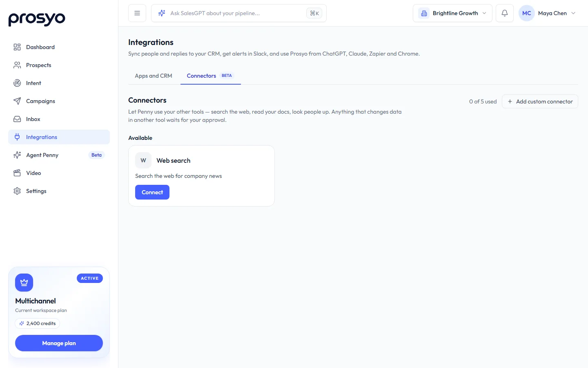588x368 pixels.
Task: Go to the Video section
Action: [x=59, y=173]
